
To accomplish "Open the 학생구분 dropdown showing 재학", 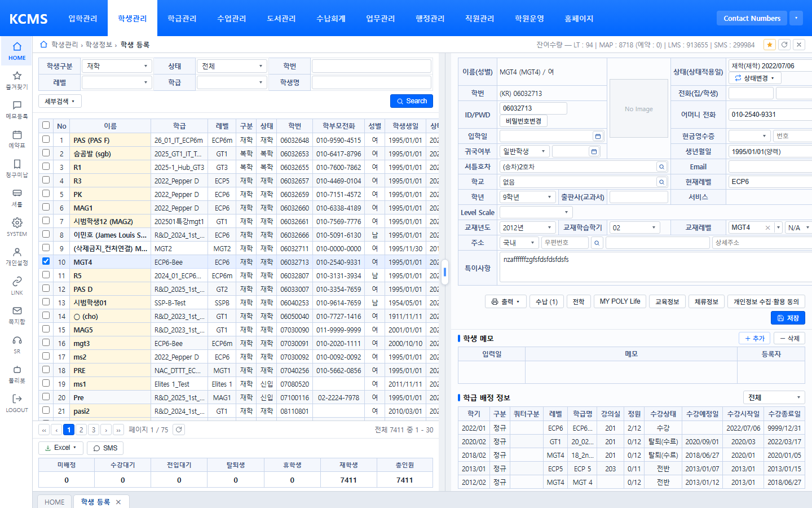I will (x=117, y=66).
